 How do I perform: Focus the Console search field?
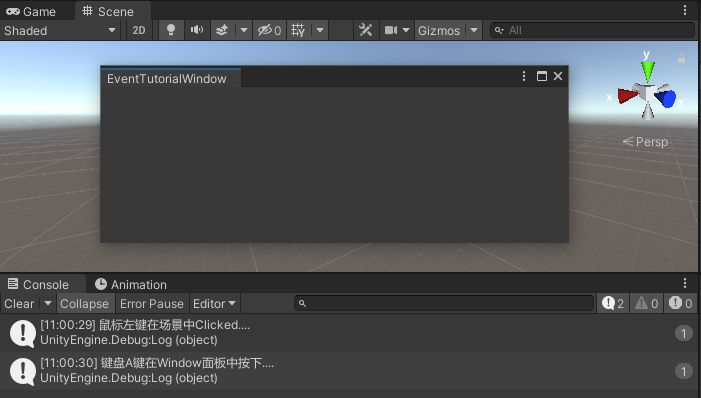(444, 304)
